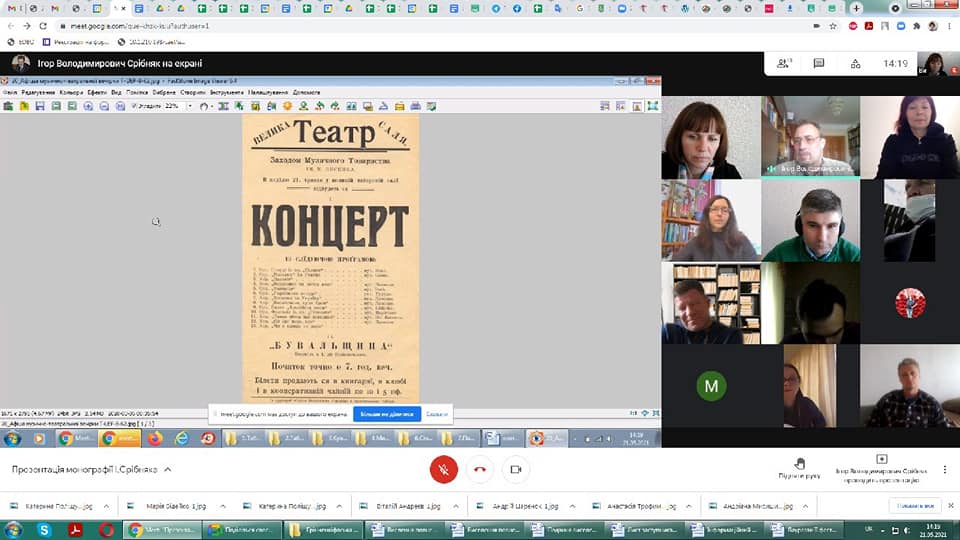The image size is (960, 540).
Task: Open a new browser tab
Action: click(856, 8)
